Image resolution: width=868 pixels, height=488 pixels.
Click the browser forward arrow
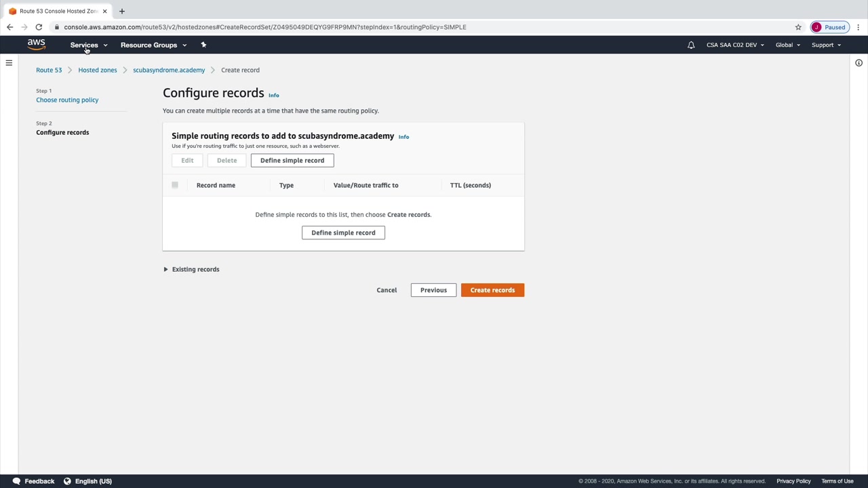pos(24,27)
